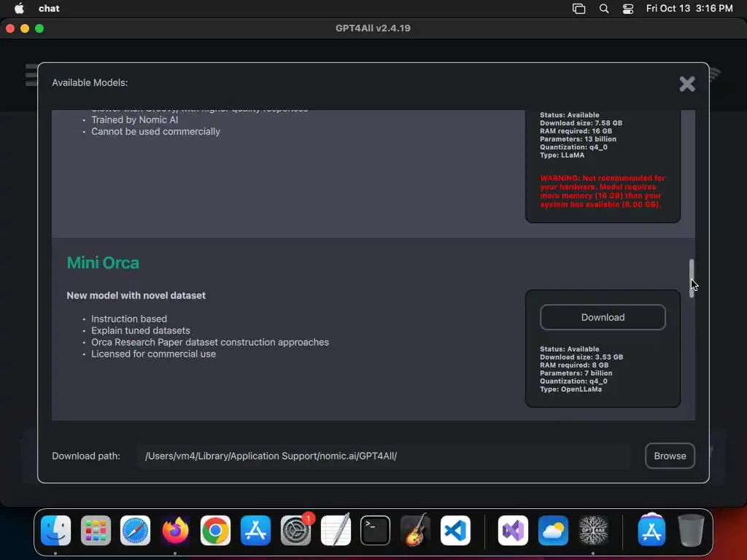
Task: Open the chat app menu
Action: pyautogui.click(x=49, y=8)
